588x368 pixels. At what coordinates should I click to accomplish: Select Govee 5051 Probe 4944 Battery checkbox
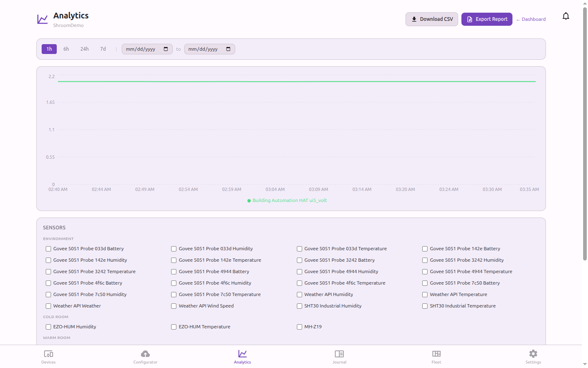click(174, 272)
